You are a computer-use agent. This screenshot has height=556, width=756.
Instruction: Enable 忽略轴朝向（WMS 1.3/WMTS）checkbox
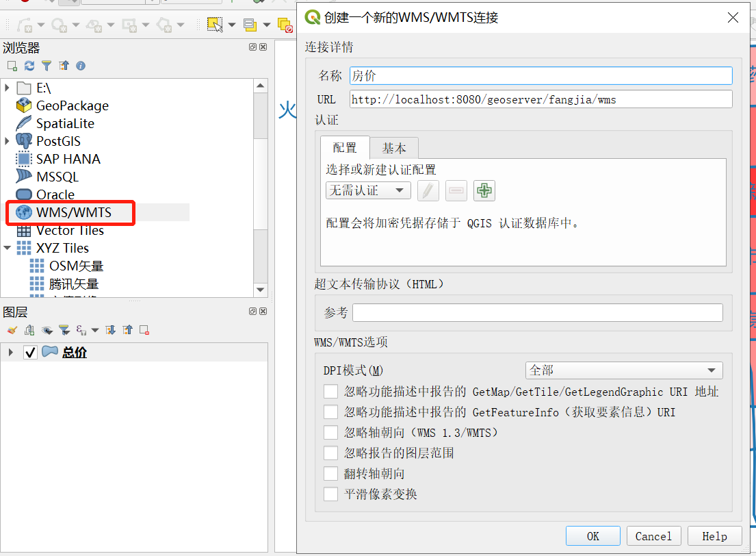(331, 432)
